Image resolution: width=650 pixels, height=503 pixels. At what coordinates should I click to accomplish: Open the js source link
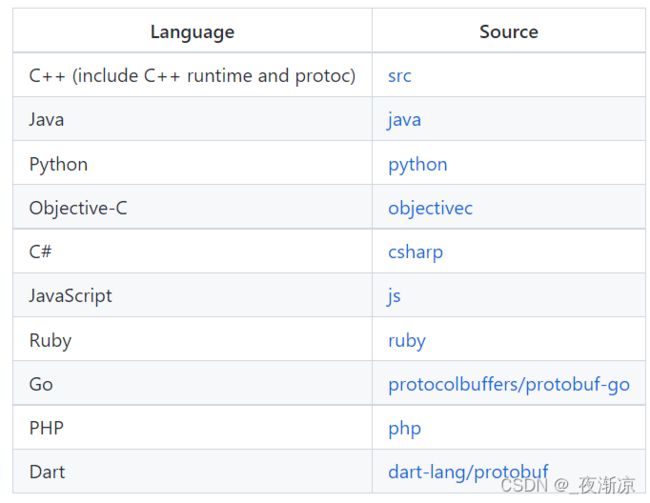(x=394, y=296)
